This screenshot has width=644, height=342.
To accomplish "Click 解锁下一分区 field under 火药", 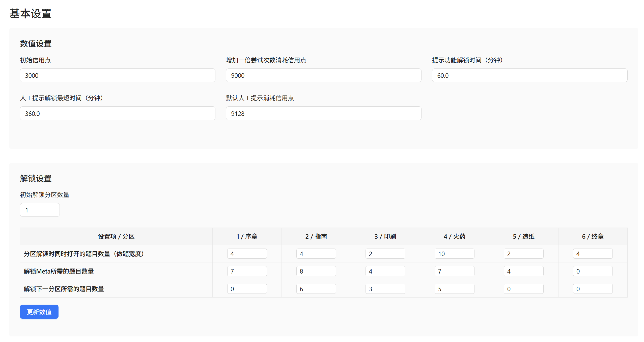I will click(454, 289).
